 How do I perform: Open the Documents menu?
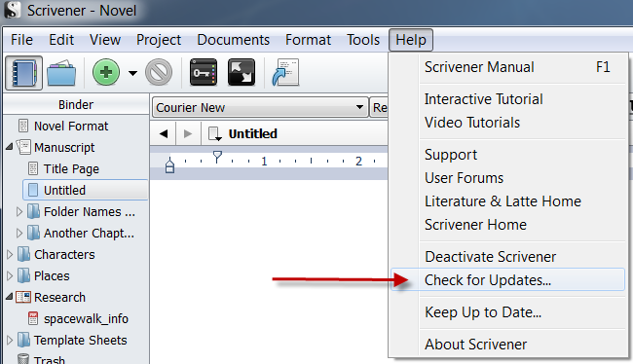[234, 40]
